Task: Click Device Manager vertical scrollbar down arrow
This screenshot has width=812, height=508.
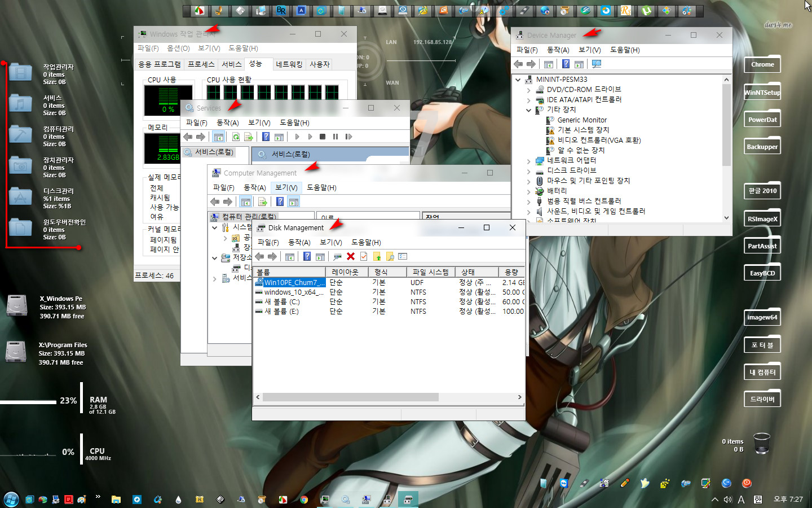Action: 726,217
